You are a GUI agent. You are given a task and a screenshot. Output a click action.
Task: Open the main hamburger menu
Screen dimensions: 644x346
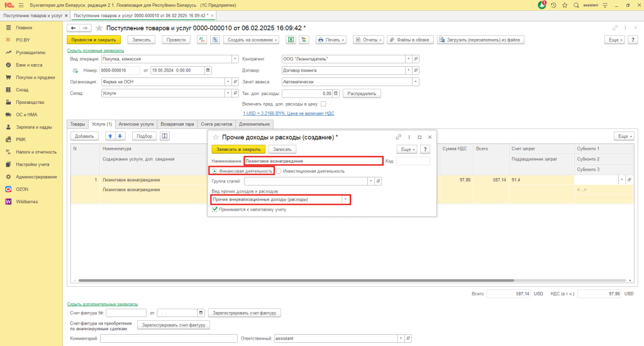click(21, 5)
